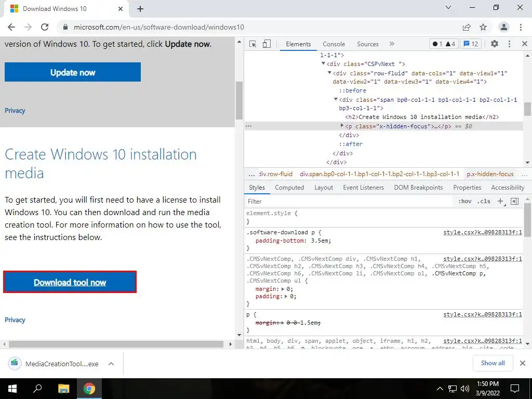Select the Styles pane tab
Viewport: 532px width, 399px height.
pos(257,188)
